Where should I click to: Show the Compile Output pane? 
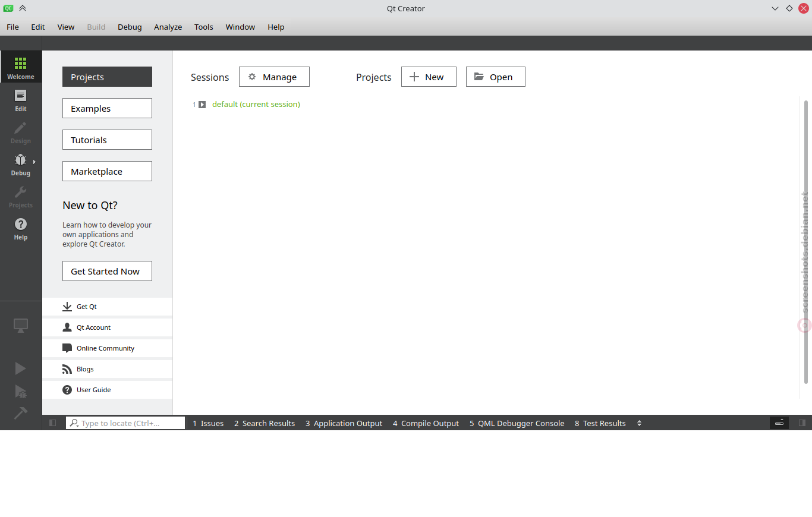click(426, 423)
